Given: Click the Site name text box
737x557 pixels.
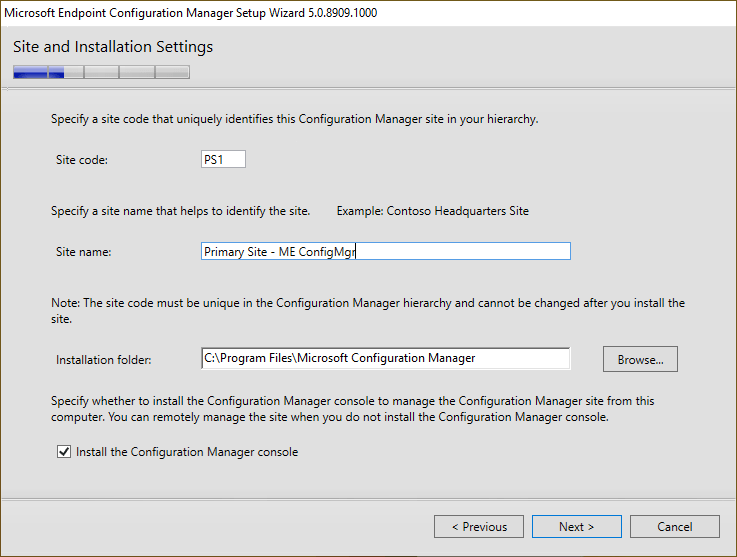Looking at the screenshot, I should 385,252.
